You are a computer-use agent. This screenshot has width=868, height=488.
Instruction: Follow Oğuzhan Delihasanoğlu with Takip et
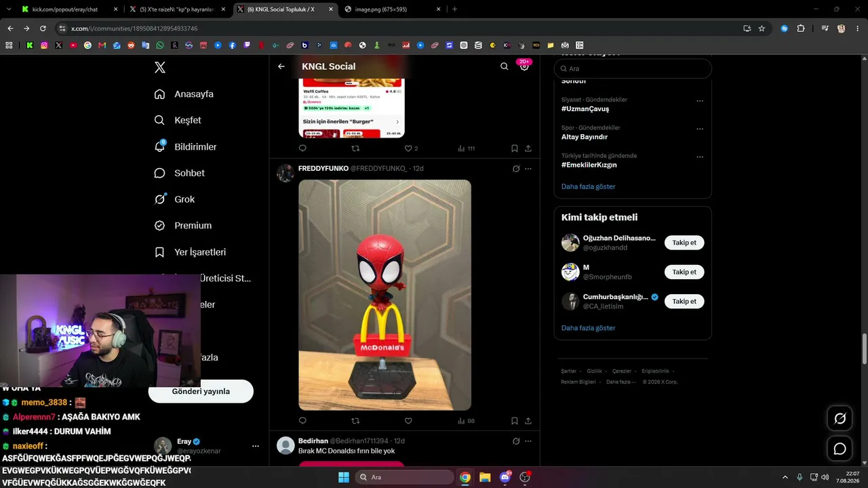pyautogui.click(x=684, y=243)
